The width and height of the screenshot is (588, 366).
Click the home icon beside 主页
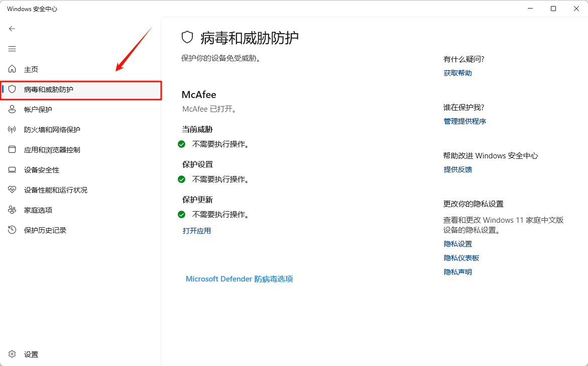coord(12,69)
